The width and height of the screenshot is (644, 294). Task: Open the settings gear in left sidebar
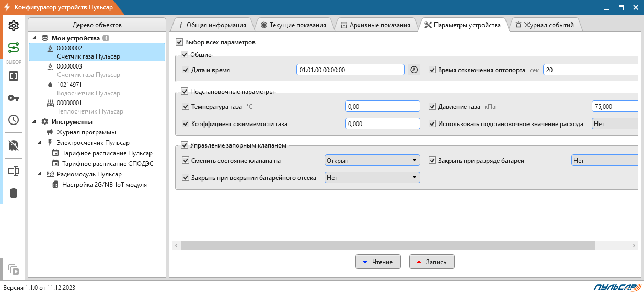click(14, 26)
